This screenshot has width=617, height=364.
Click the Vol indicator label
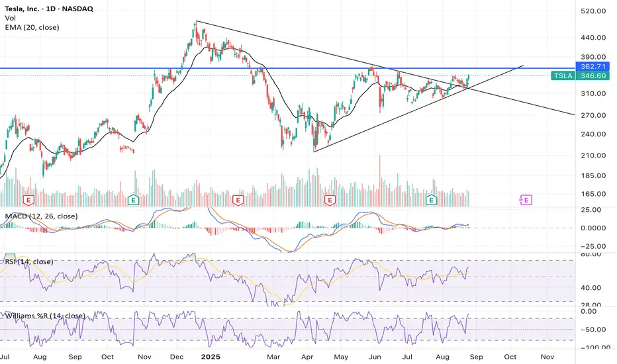pos(10,18)
